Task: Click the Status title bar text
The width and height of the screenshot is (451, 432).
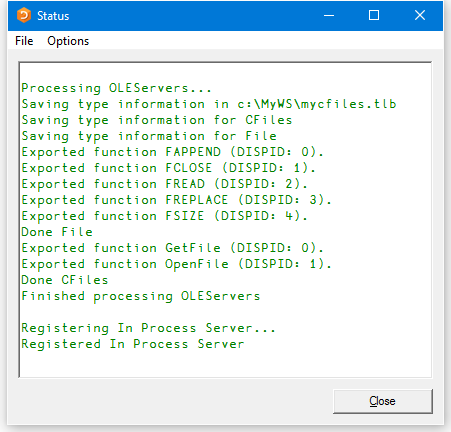Action: (53, 16)
